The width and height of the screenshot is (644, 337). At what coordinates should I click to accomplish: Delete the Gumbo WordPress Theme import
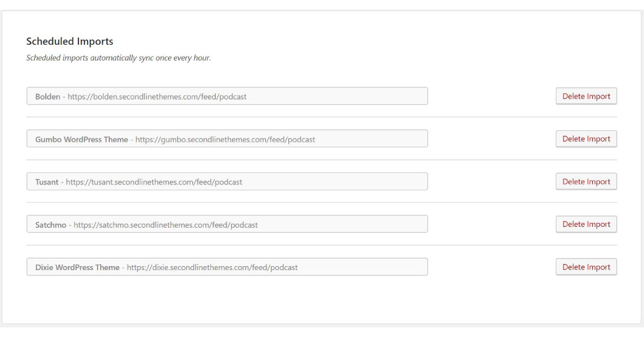click(586, 139)
